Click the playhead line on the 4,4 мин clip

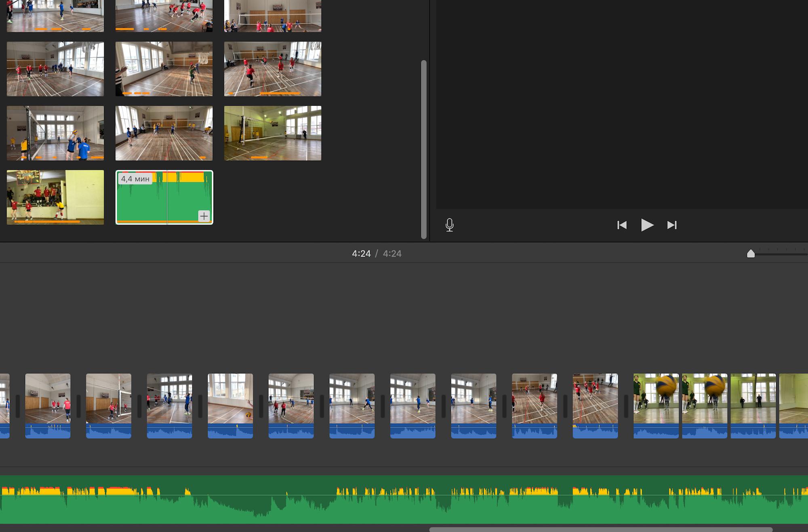click(167, 198)
